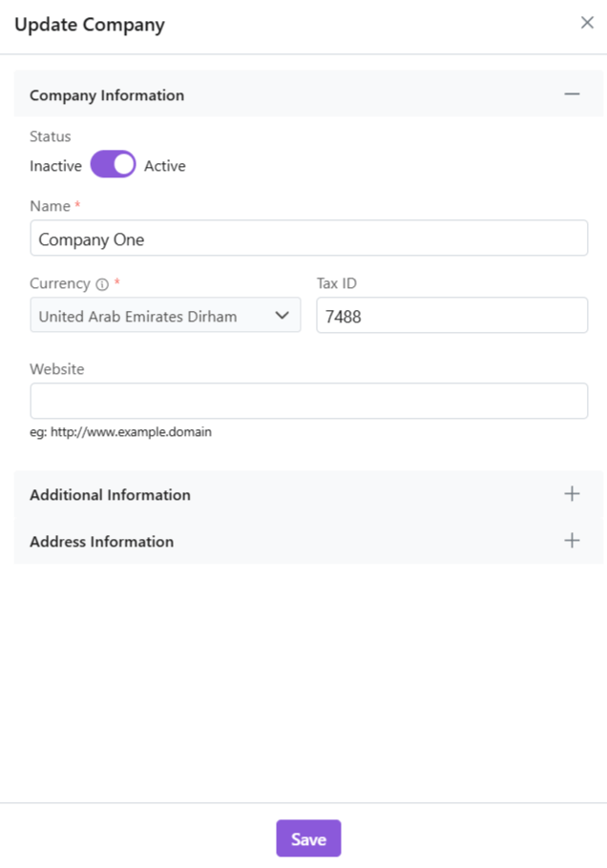Collapse Company Information using the minus icon

point(572,94)
